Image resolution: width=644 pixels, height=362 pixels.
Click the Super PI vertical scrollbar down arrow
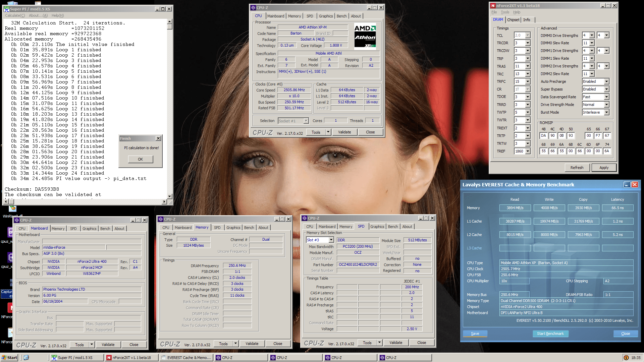click(x=170, y=196)
